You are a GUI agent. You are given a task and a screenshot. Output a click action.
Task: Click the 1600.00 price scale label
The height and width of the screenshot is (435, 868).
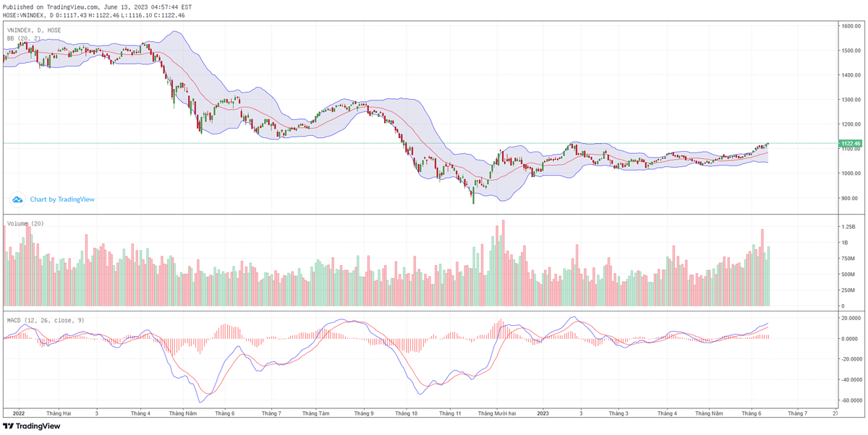tap(849, 26)
